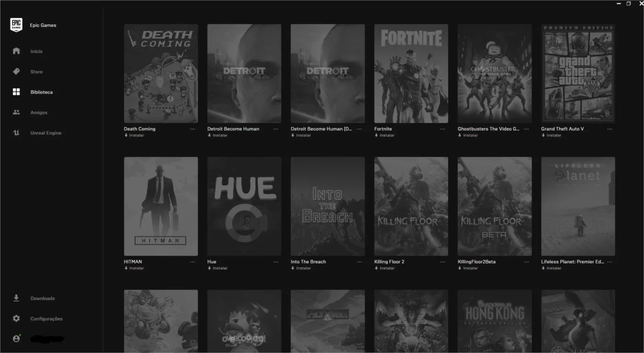Open the Amigos menu label
This screenshot has height=353, width=644.
[x=39, y=113]
